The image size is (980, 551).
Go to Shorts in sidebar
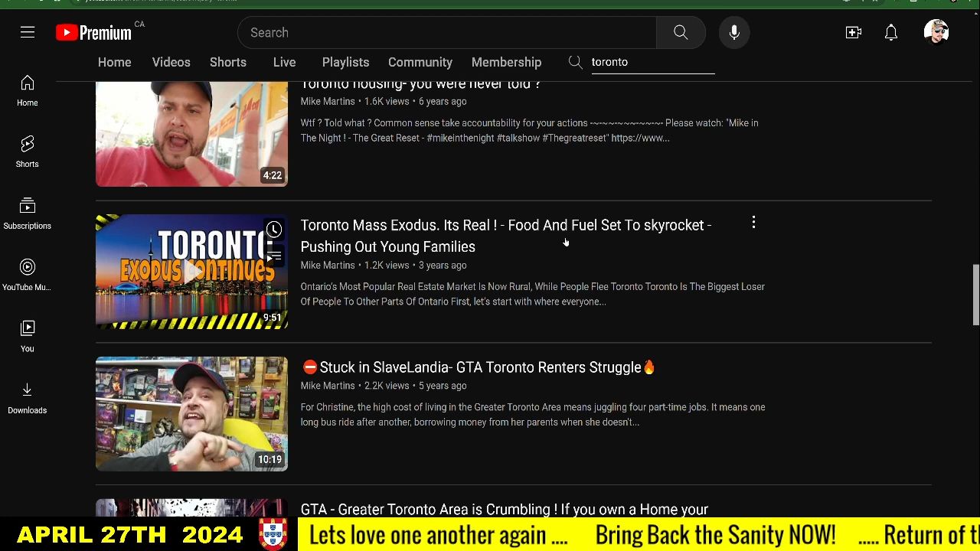[27, 152]
